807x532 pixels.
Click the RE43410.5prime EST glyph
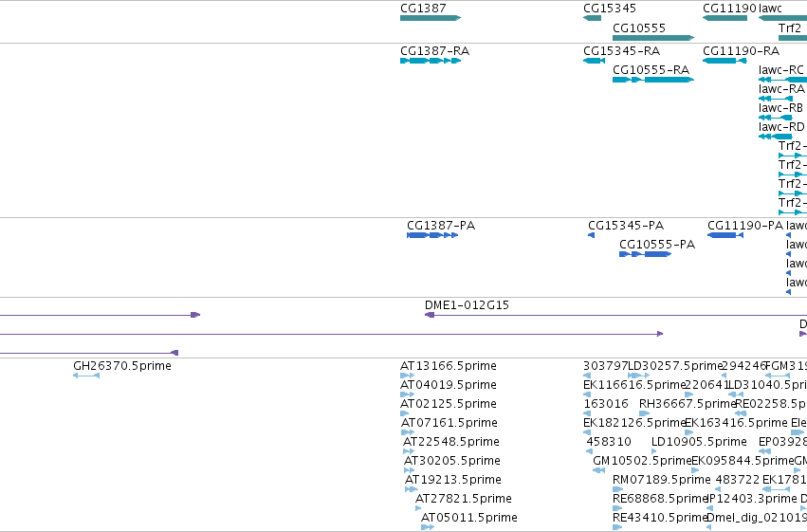tap(617, 527)
